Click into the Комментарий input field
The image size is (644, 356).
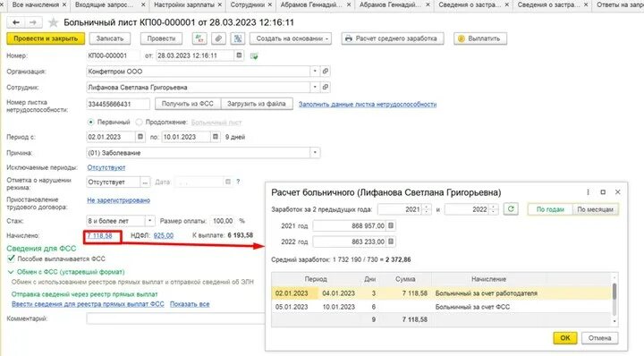[x=176, y=318]
